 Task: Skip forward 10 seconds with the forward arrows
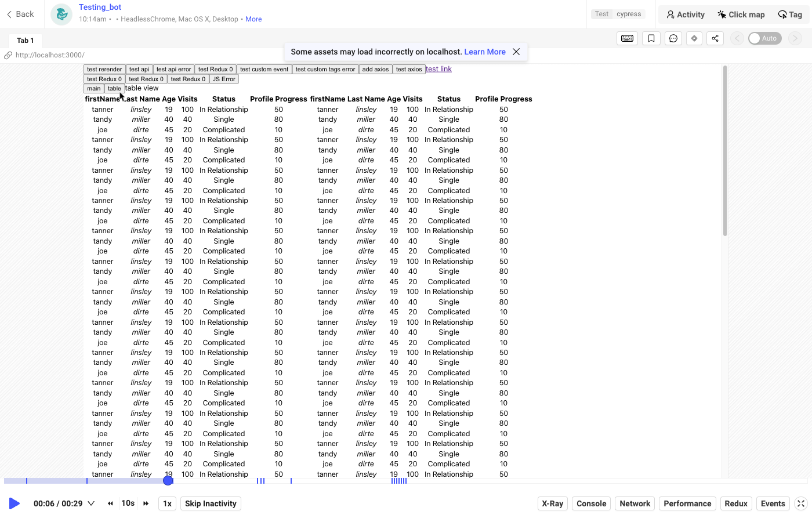(x=146, y=503)
